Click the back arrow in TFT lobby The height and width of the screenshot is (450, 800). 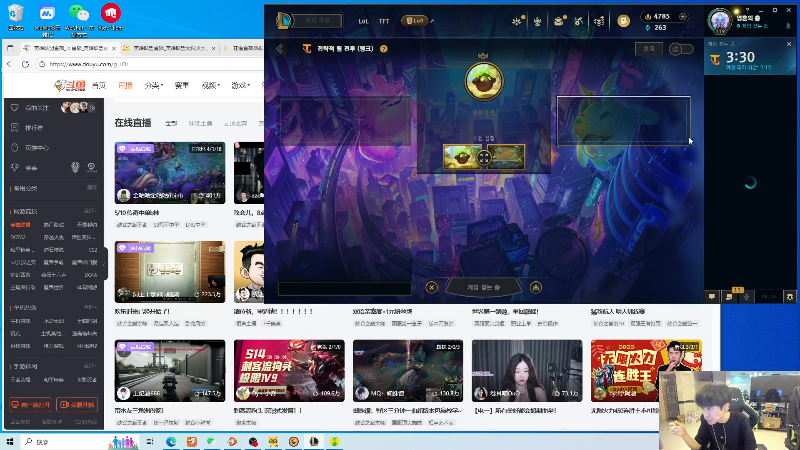(280, 49)
